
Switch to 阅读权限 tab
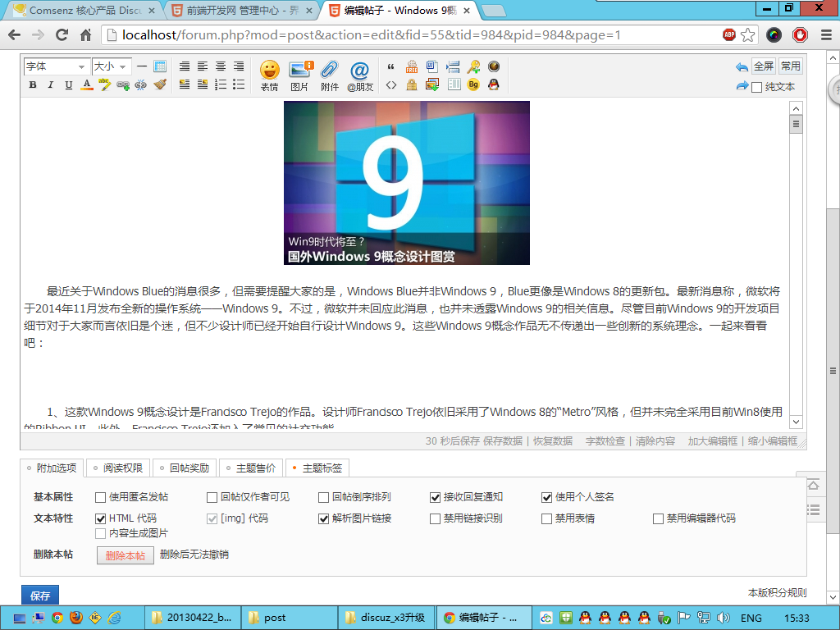point(118,468)
